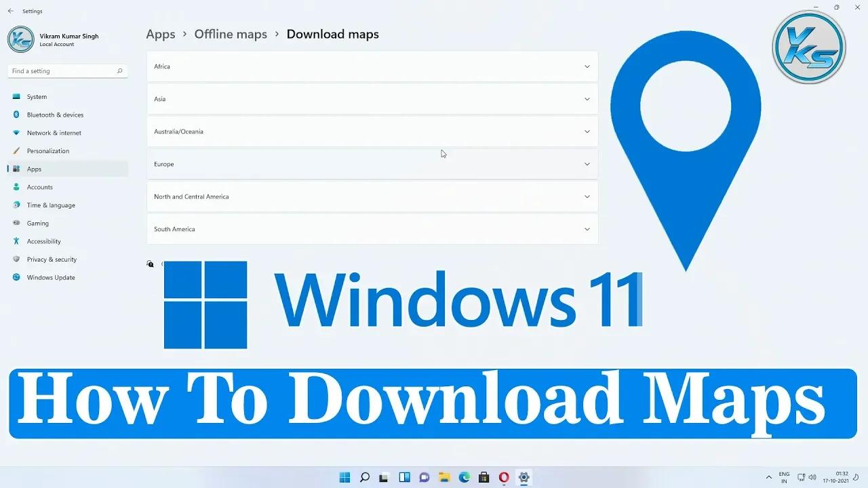The height and width of the screenshot is (488, 868).
Task: Select Accounts in the settings menu
Action: coord(39,187)
